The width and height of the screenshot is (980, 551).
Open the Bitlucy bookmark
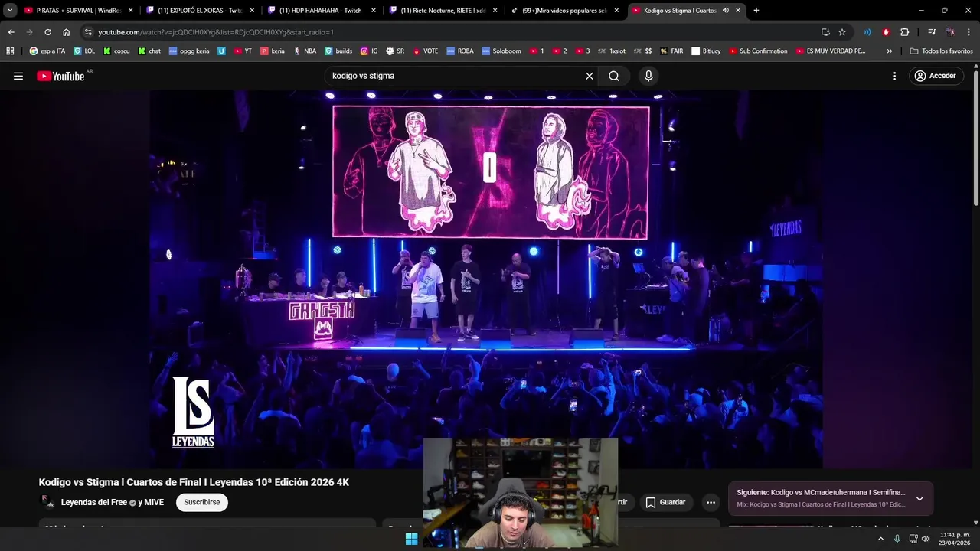tap(706, 51)
